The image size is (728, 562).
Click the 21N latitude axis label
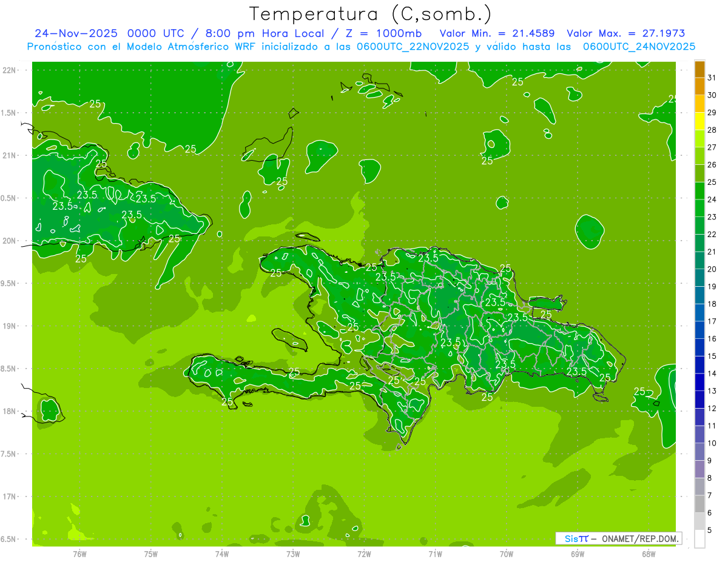tap(8, 155)
